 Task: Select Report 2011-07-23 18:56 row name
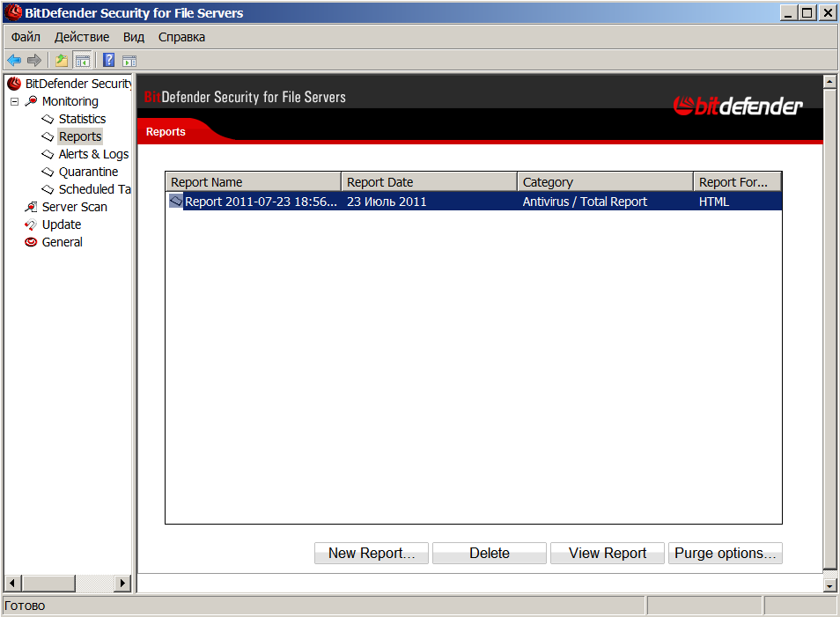click(261, 202)
